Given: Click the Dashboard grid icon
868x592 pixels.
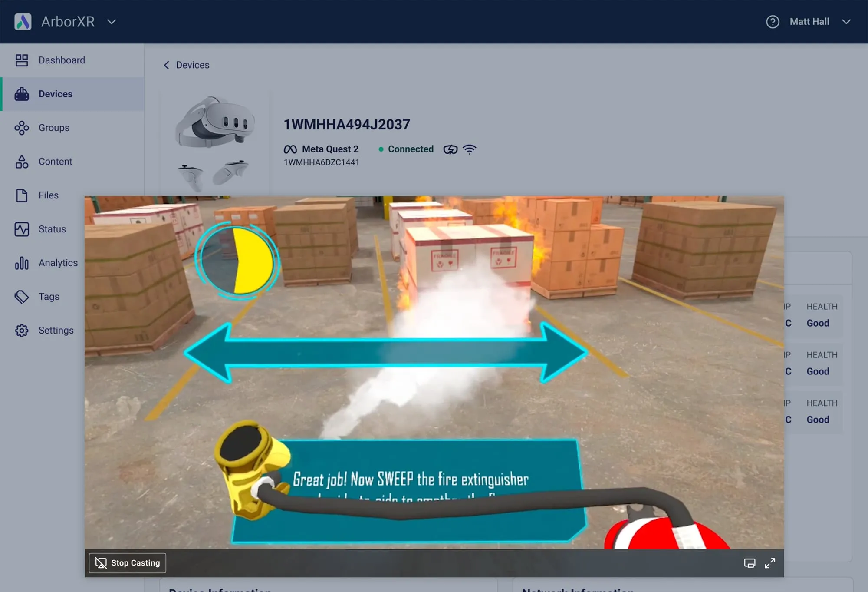Looking at the screenshot, I should [x=22, y=60].
